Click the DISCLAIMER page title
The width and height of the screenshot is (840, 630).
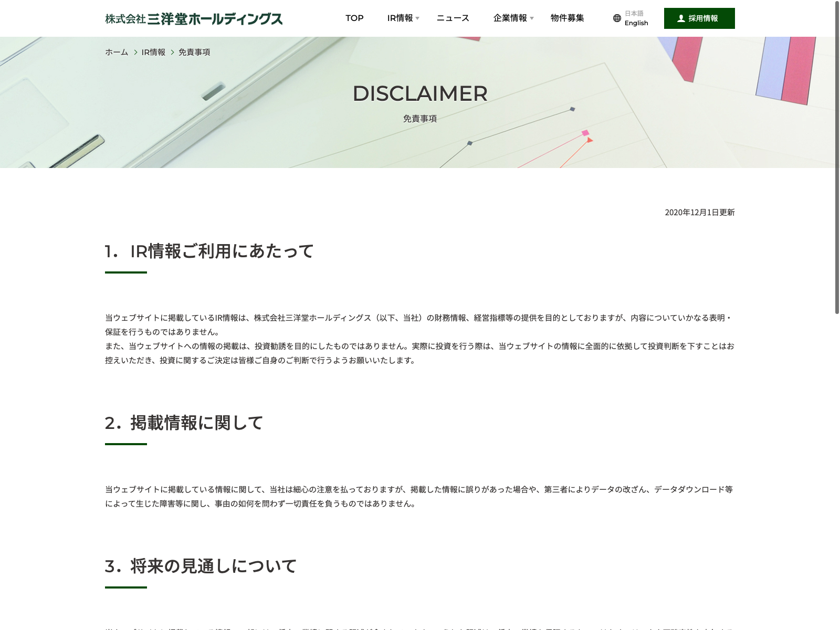click(x=420, y=93)
